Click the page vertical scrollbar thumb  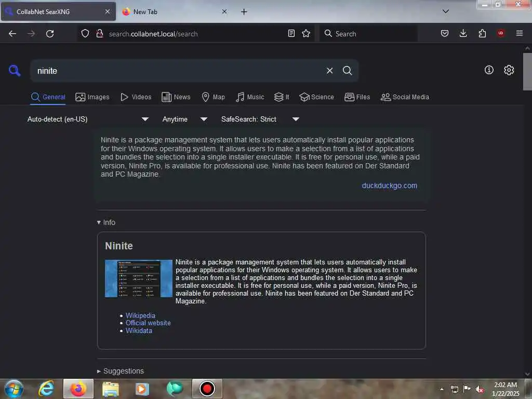[527, 72]
